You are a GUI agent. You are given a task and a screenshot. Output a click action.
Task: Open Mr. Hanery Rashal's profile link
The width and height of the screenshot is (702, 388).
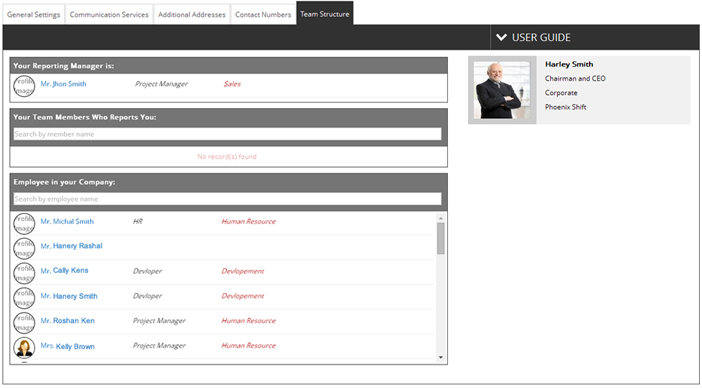(x=71, y=246)
